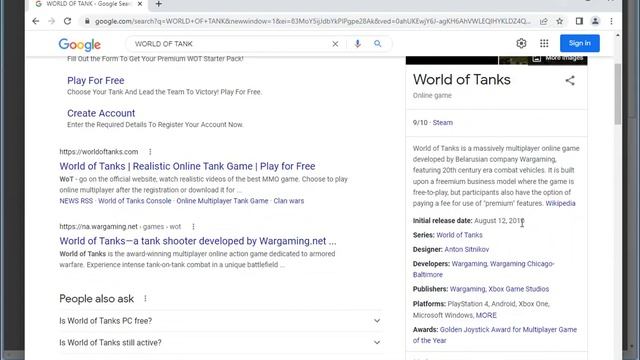Open More images in knowledge panel
640x360 pixels.
[558, 58]
